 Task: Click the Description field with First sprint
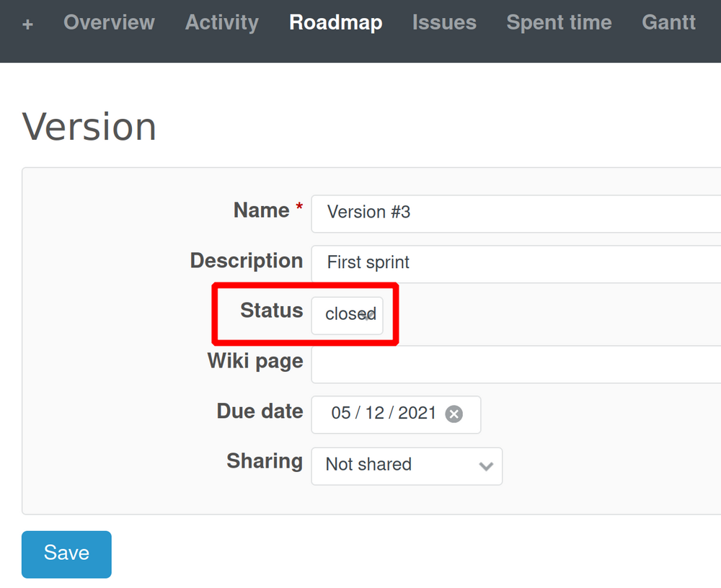click(x=505, y=264)
